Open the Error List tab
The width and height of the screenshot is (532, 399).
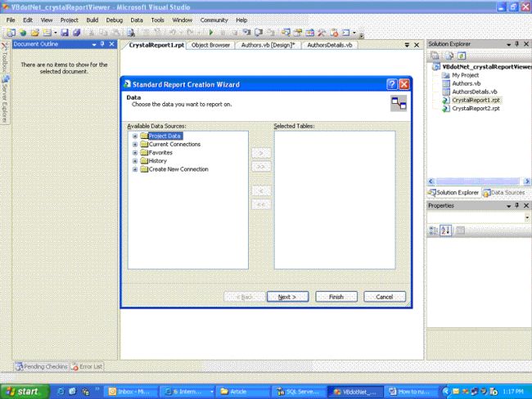pos(87,366)
